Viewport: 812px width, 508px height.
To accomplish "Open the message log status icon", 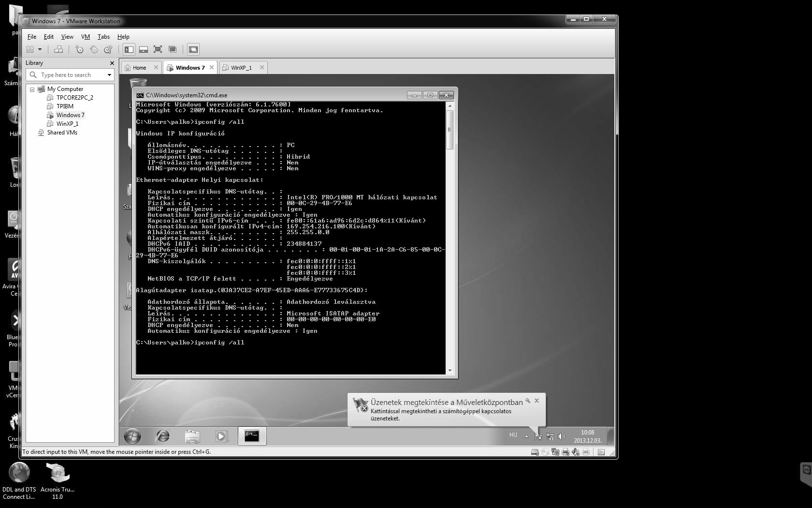I will pos(601,452).
